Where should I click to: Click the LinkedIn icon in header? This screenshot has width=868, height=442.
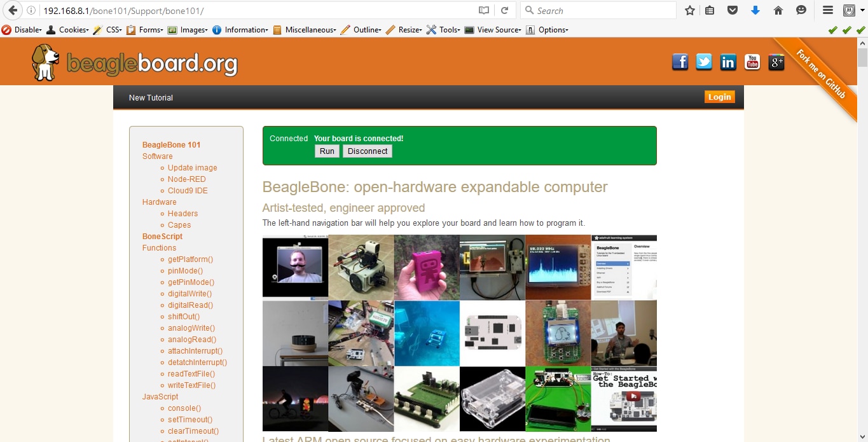pyautogui.click(x=728, y=62)
